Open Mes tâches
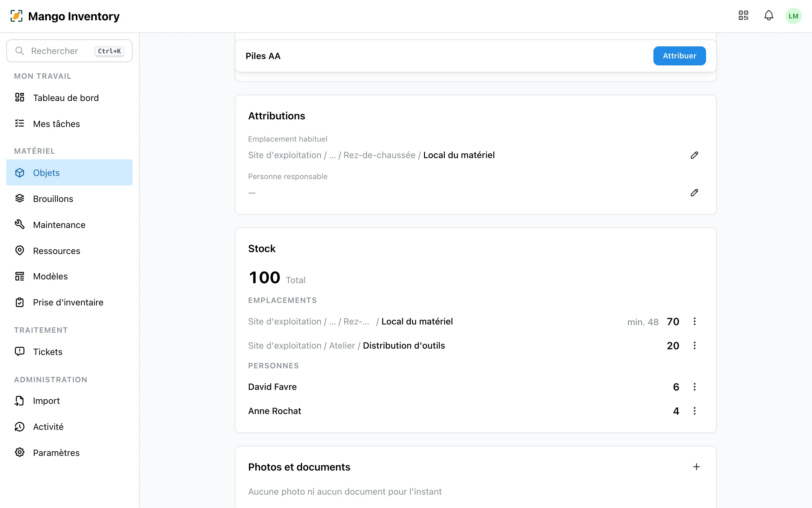812x508 pixels. pyautogui.click(x=69, y=124)
